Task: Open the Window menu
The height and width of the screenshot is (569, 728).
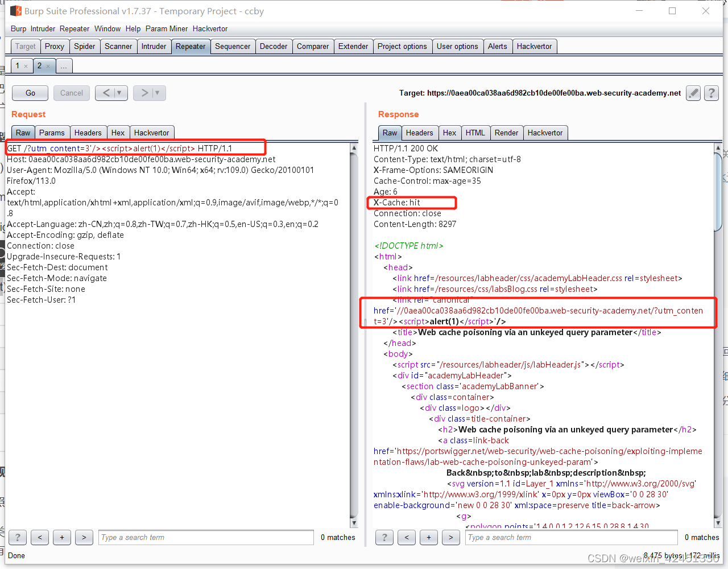Action: coord(107,28)
